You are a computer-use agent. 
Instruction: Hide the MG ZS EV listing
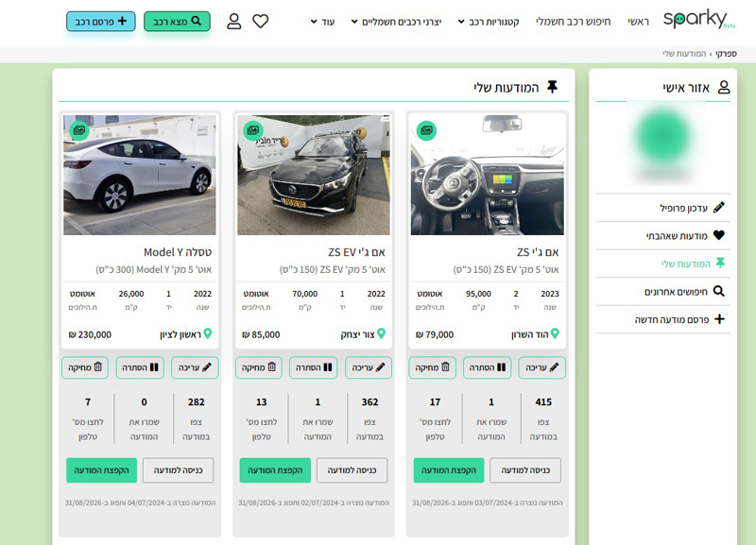coord(314,367)
